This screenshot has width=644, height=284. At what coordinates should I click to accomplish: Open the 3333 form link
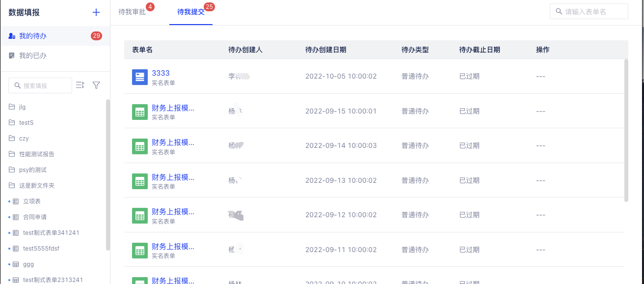click(x=161, y=73)
